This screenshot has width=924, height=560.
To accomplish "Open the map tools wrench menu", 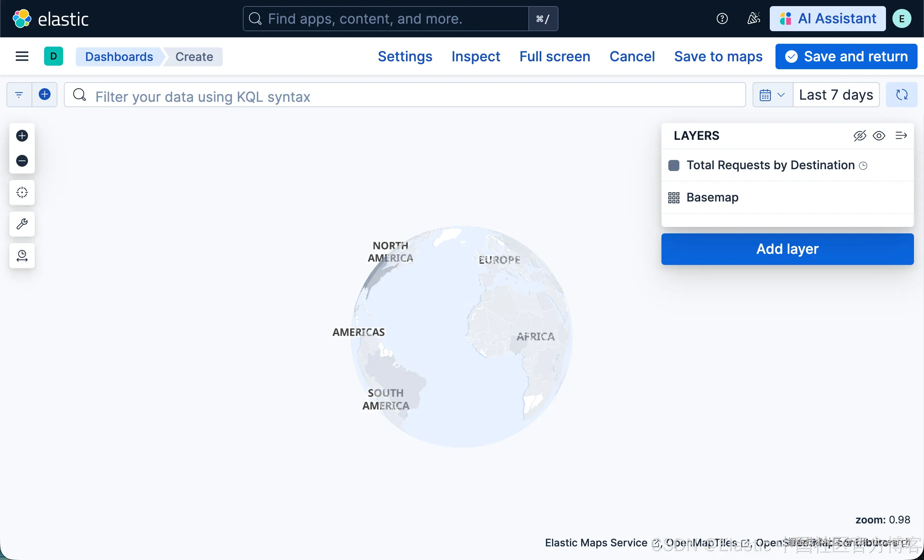I will coord(22,224).
